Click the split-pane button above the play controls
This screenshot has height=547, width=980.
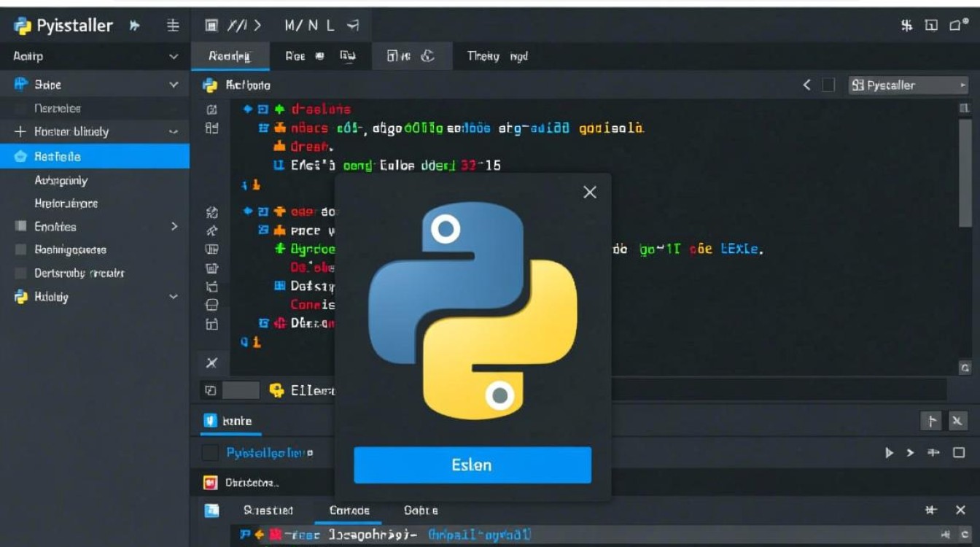point(931,421)
